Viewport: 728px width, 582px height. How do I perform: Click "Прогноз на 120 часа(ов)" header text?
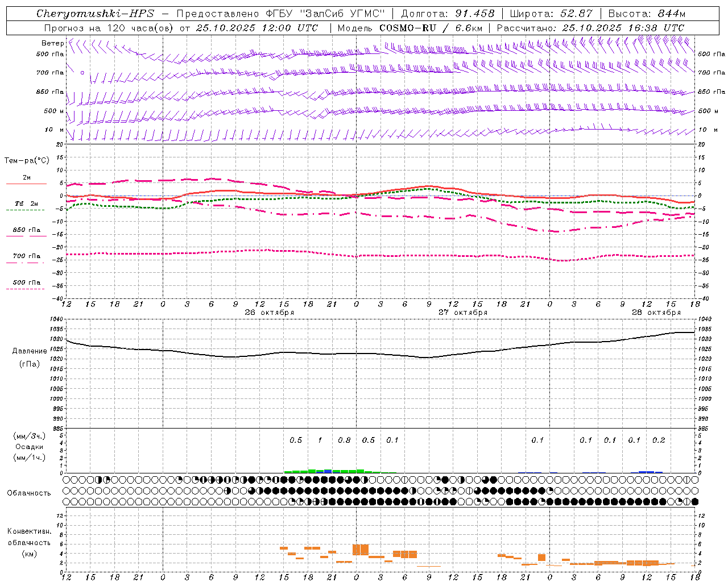point(109,28)
